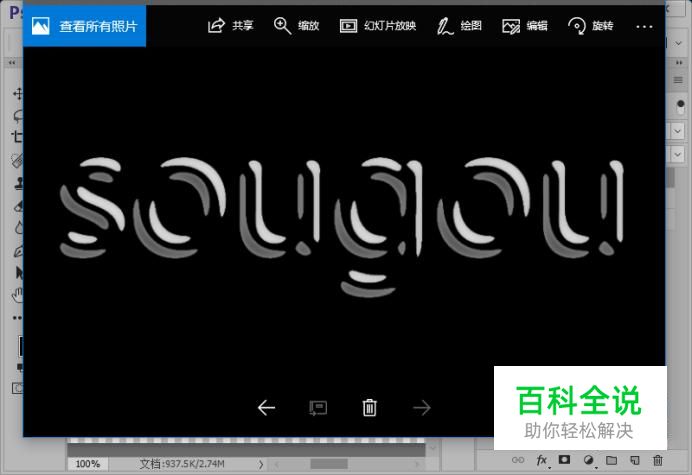Select Photoshop Lasso tool

click(x=18, y=116)
